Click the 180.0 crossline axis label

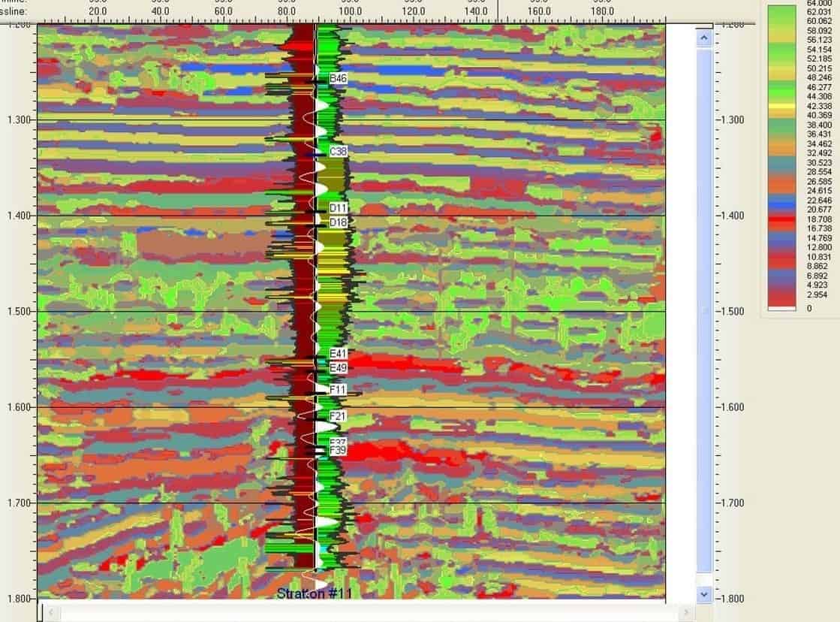(x=602, y=11)
